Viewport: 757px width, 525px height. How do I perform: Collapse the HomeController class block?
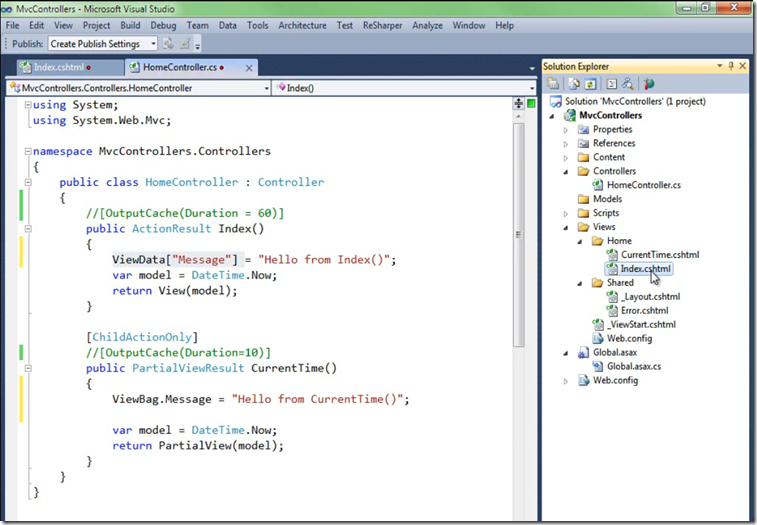[28, 182]
